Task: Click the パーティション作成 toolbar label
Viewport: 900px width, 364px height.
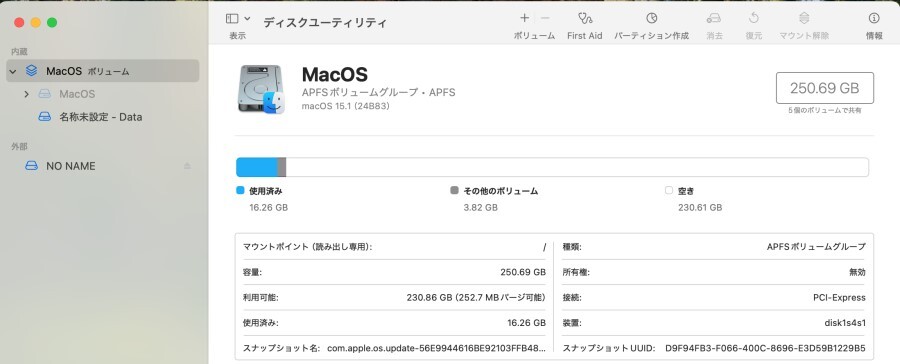Action: (x=651, y=36)
